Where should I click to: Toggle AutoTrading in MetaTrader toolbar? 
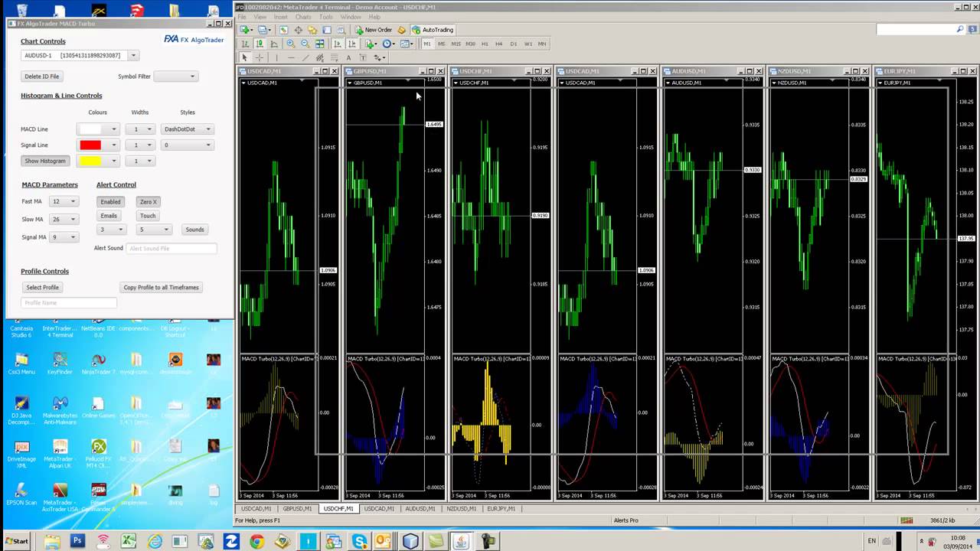[x=433, y=30]
